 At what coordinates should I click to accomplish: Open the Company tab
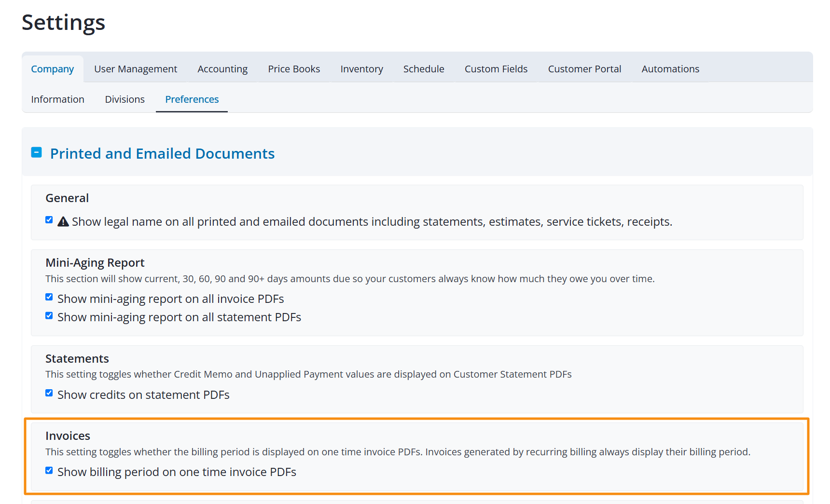coord(53,69)
